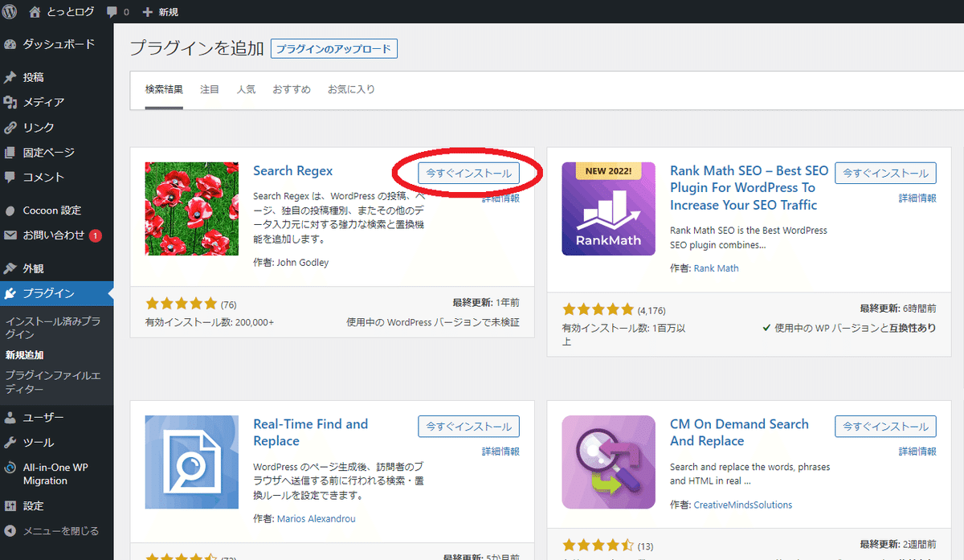This screenshot has width=964, height=560.
Task: Install Search Regex with 今すぐインストール
Action: click(x=469, y=173)
